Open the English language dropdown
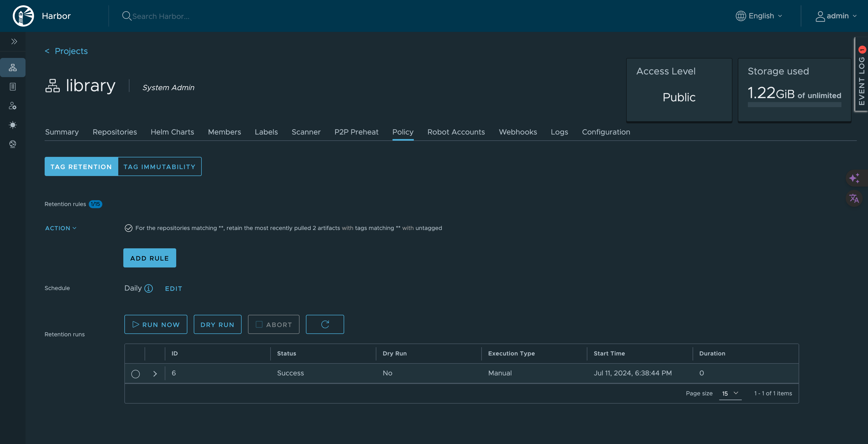The image size is (868, 444). click(x=760, y=16)
